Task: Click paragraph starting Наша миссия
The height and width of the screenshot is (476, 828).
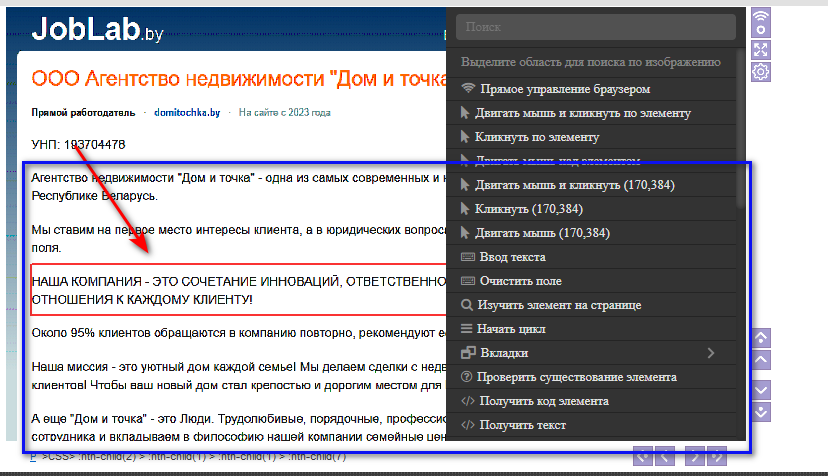Action: (239, 376)
